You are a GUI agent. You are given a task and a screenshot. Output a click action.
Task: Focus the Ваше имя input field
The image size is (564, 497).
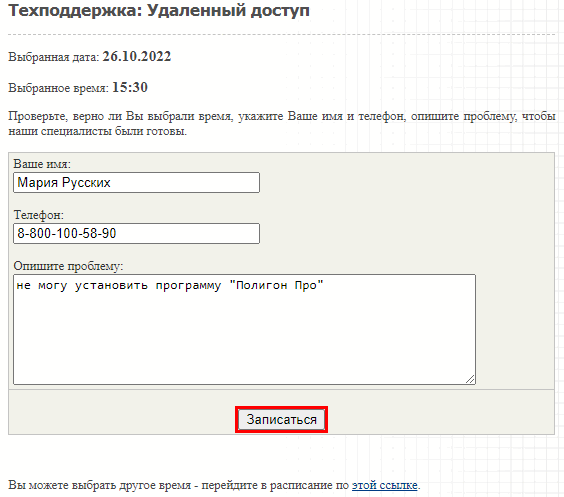click(x=136, y=182)
